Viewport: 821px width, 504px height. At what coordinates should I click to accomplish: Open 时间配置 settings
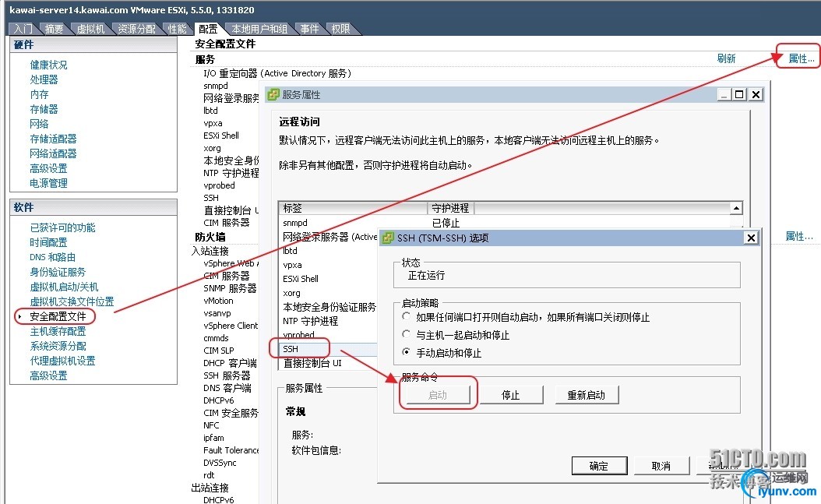[x=48, y=242]
